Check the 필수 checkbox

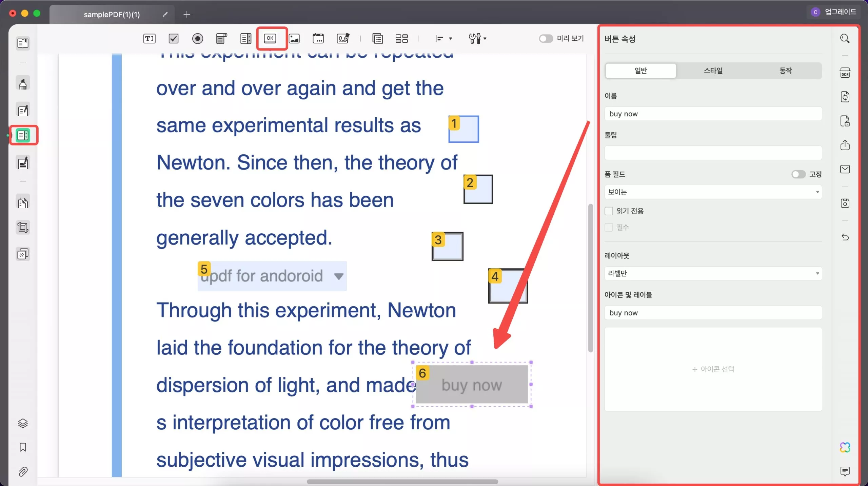pyautogui.click(x=609, y=227)
